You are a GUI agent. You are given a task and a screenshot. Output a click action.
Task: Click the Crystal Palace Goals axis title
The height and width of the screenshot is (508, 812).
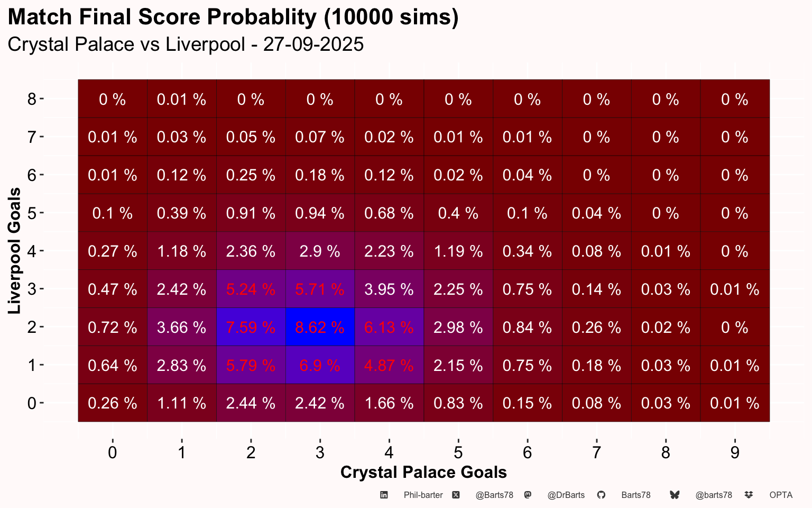pyautogui.click(x=423, y=472)
